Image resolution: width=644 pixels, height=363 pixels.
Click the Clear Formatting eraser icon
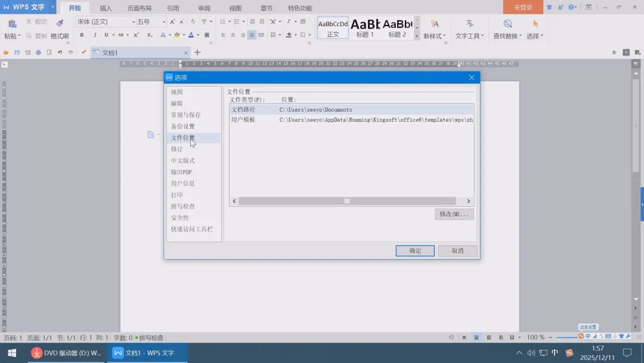click(x=193, y=21)
